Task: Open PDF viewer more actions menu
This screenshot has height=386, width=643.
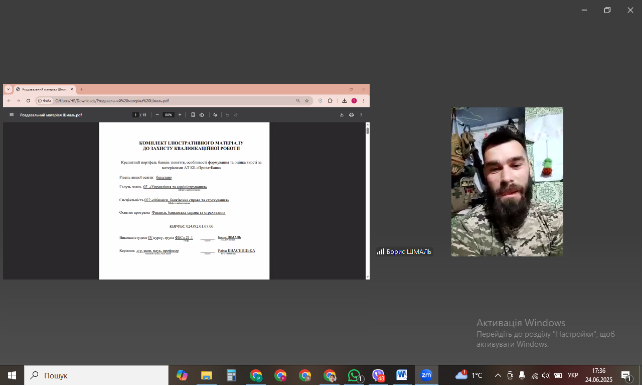Action: pos(361,115)
